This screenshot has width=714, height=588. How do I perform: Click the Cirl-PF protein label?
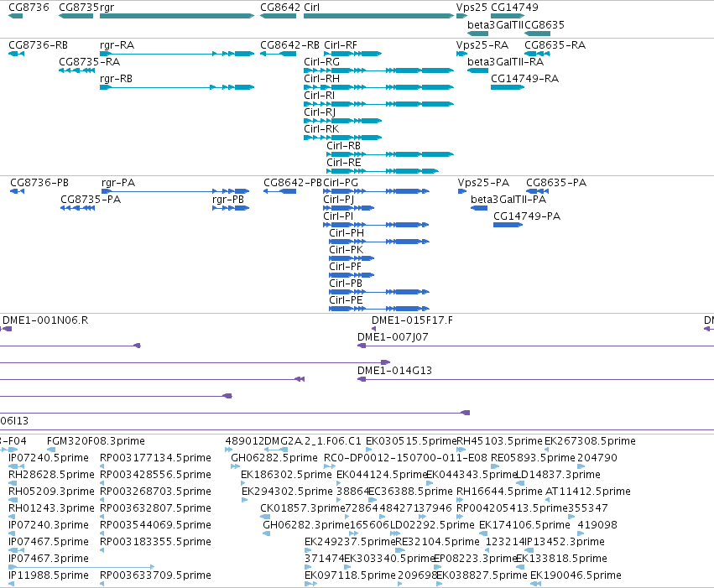pos(345,267)
